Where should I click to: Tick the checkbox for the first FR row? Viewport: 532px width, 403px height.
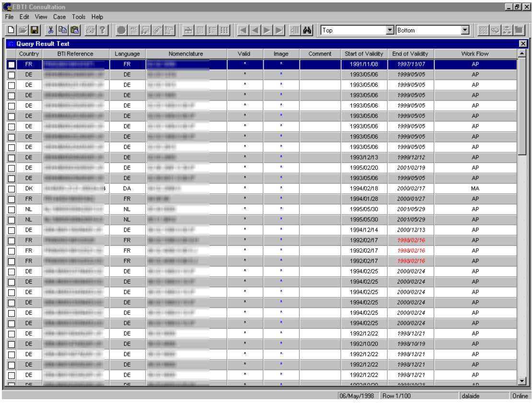(12, 64)
